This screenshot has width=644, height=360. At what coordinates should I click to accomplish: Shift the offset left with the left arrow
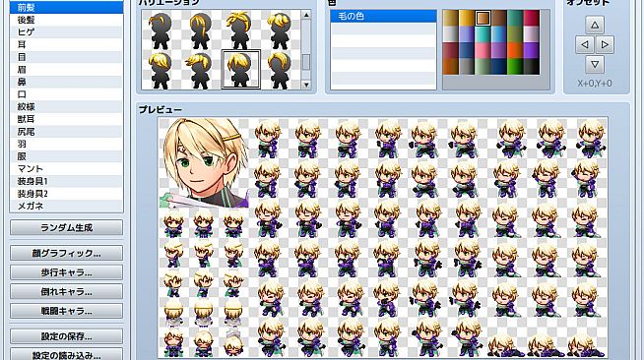click(585, 44)
